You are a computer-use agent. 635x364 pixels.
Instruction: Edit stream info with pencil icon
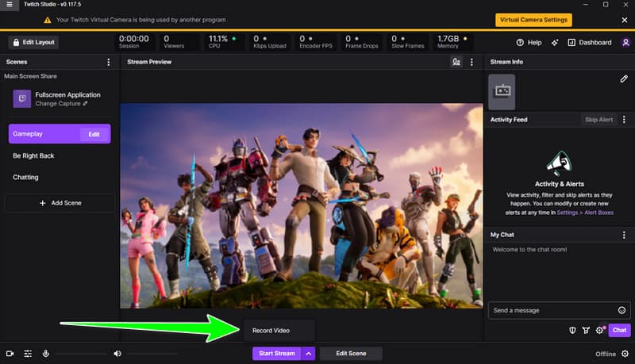(x=624, y=79)
